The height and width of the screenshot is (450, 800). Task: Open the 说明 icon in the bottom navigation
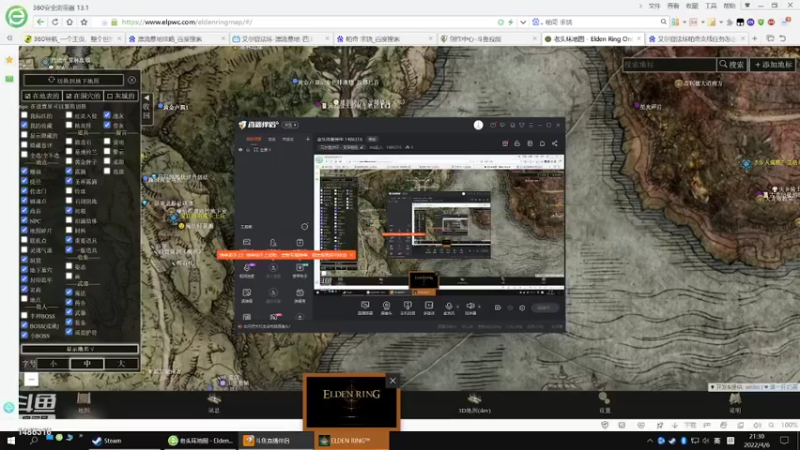pyautogui.click(x=735, y=403)
